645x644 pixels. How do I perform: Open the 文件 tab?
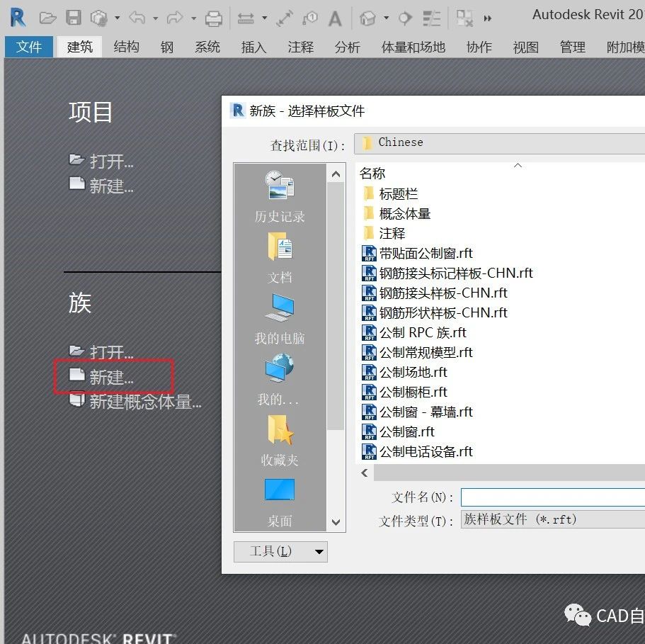pyautogui.click(x=29, y=47)
